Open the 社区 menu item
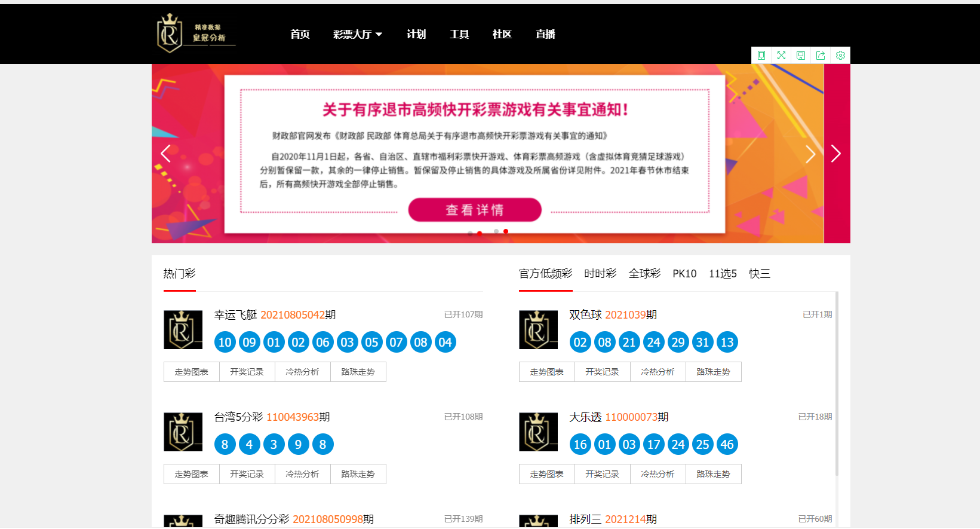 502,34
